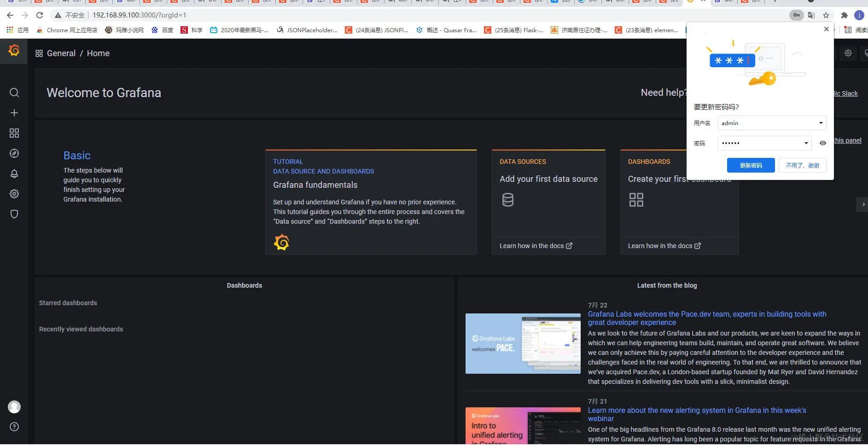Open the 玛雅小说网 bookmark
This screenshot has width=868, height=446.
click(124, 30)
